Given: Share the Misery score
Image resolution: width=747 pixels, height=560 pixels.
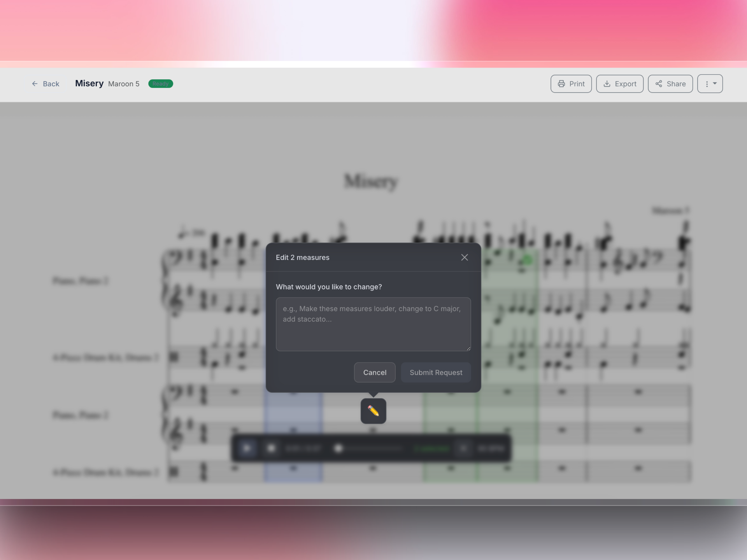Looking at the screenshot, I should tap(670, 84).
